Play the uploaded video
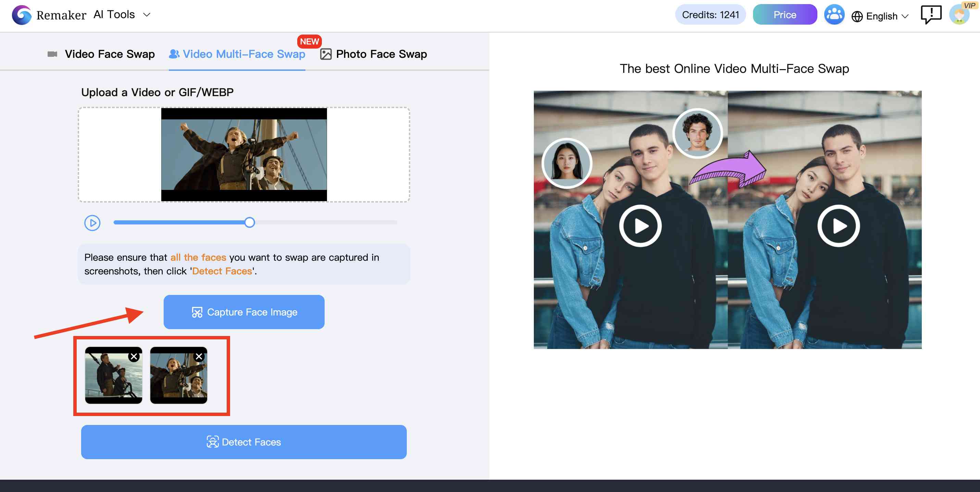 click(x=92, y=223)
